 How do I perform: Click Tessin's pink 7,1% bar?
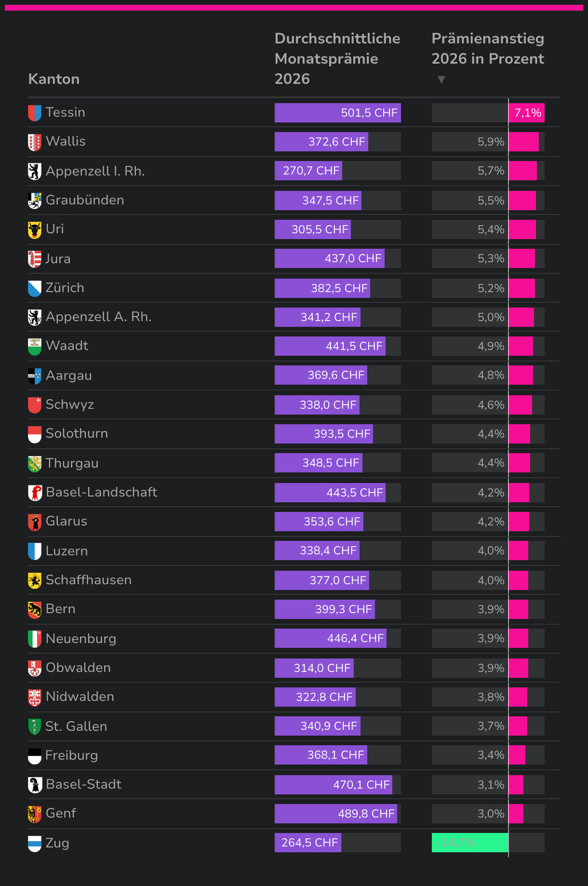click(527, 113)
